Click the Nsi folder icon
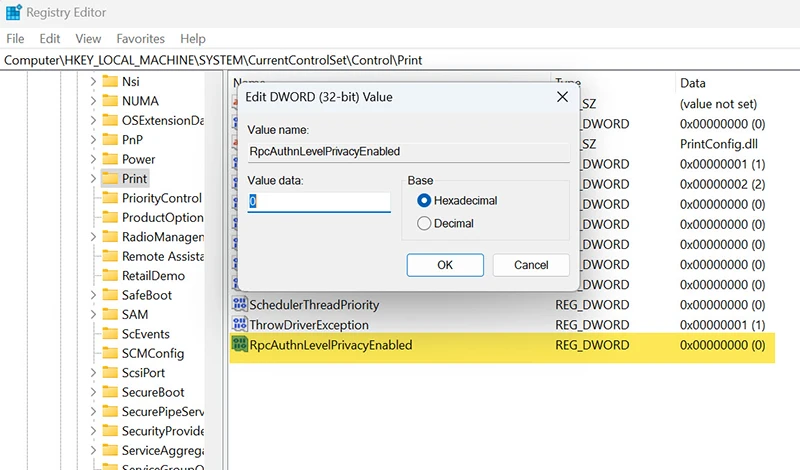The height and width of the screenshot is (470, 800). click(110, 82)
